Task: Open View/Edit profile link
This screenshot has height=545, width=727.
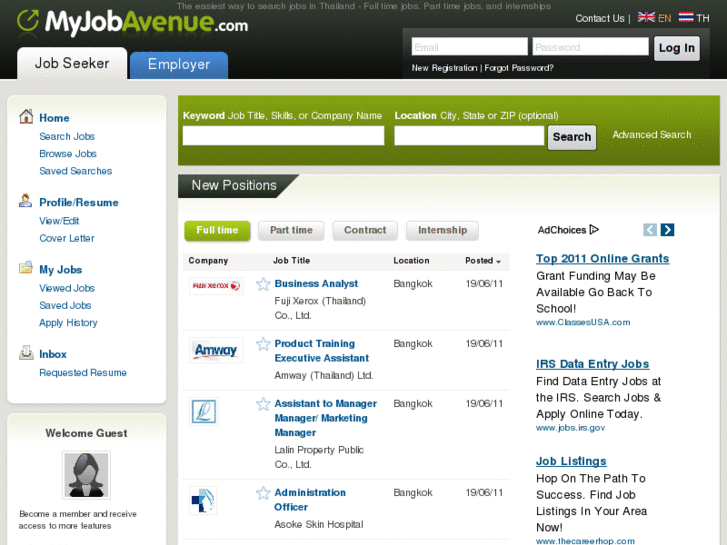Action: point(59,221)
